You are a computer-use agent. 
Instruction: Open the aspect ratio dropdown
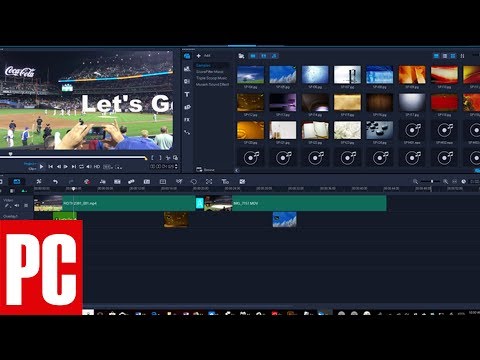[x=108, y=167]
